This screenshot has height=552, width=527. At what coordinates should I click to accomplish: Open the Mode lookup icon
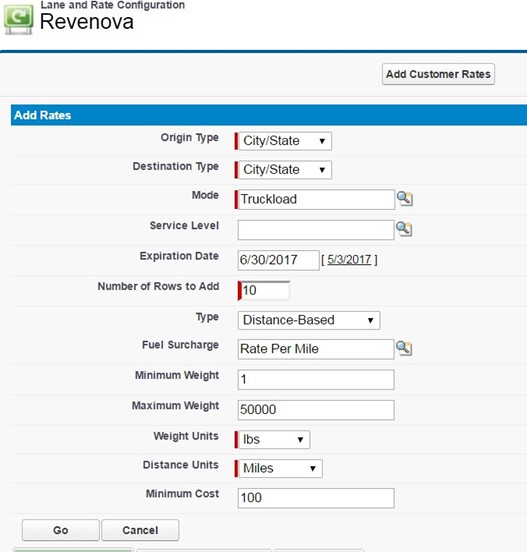coord(404,199)
